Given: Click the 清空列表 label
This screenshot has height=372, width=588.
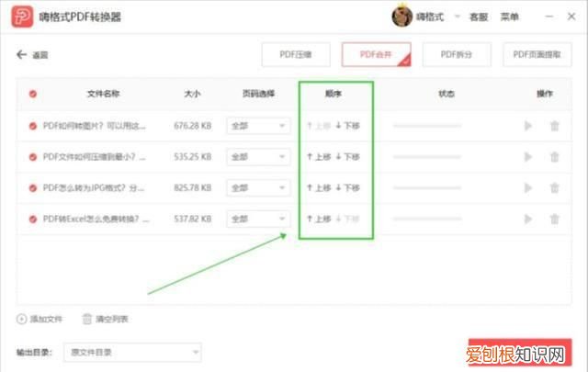Looking at the screenshot, I should point(112,319).
